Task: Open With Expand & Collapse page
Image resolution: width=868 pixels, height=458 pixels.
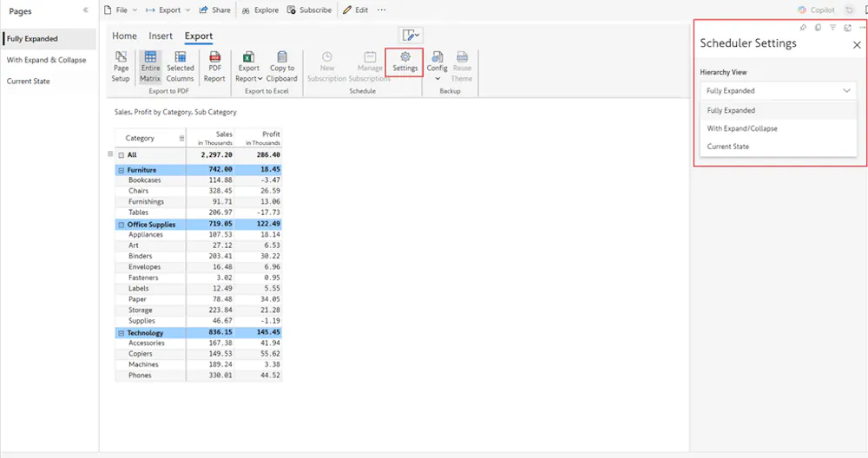Action: click(x=49, y=60)
